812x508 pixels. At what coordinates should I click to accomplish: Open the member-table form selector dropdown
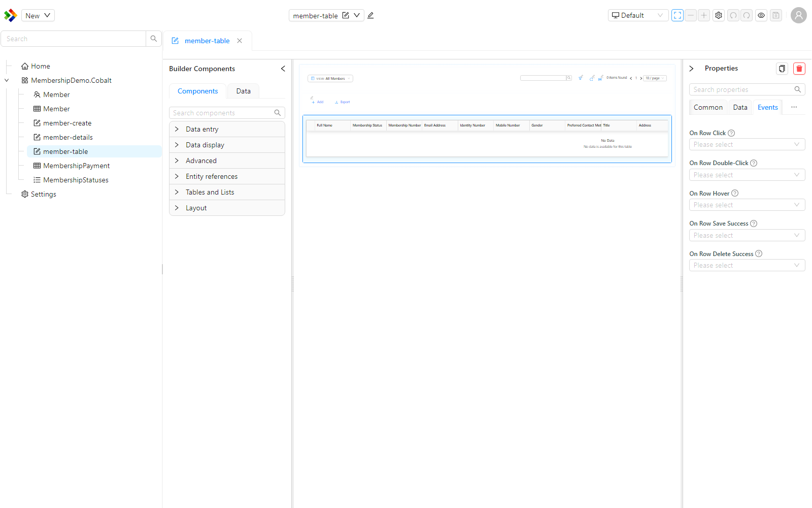click(357, 15)
